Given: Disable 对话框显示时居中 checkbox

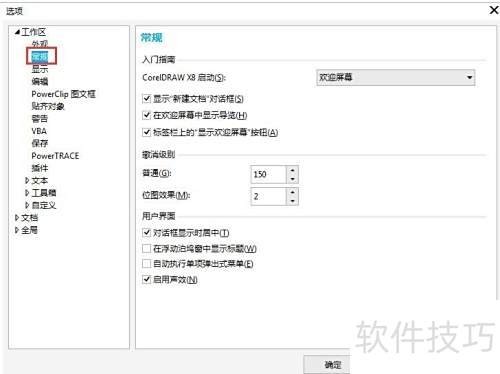Looking at the screenshot, I should tap(146, 233).
